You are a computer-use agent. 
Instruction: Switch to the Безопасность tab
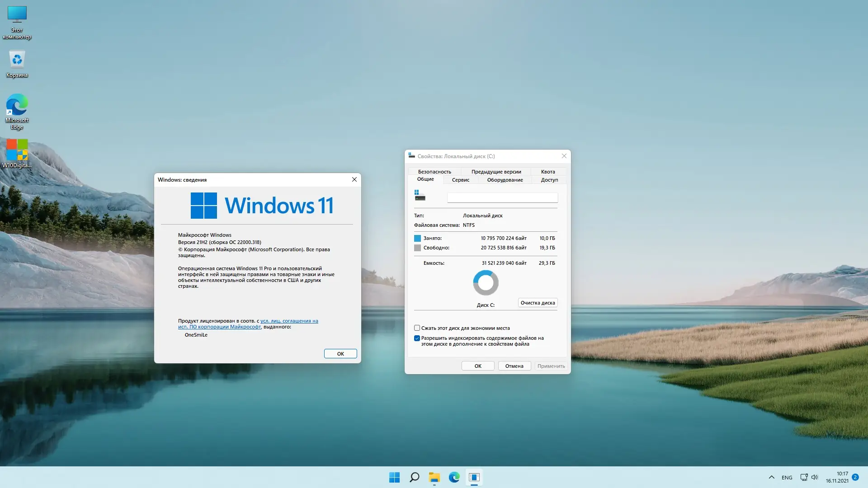click(434, 172)
